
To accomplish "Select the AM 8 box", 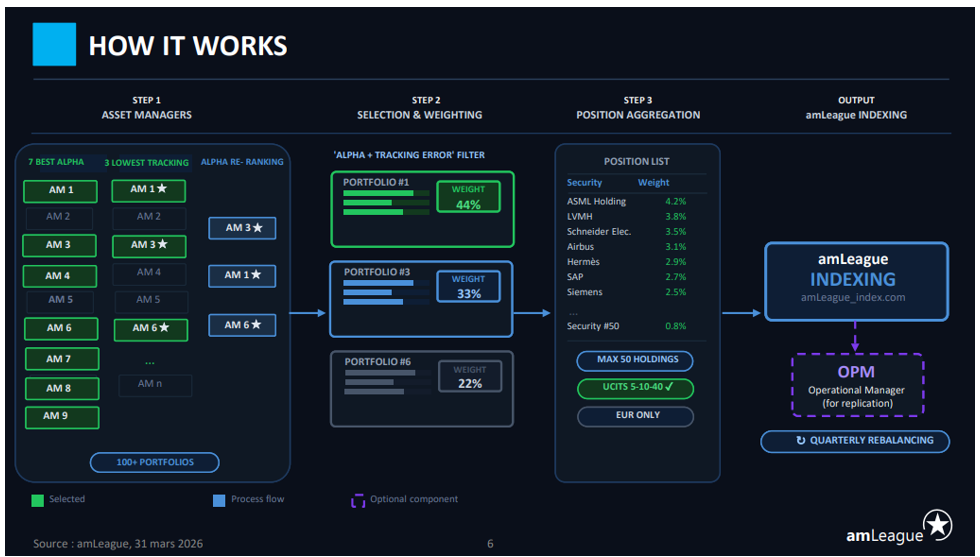I will 62,388.
